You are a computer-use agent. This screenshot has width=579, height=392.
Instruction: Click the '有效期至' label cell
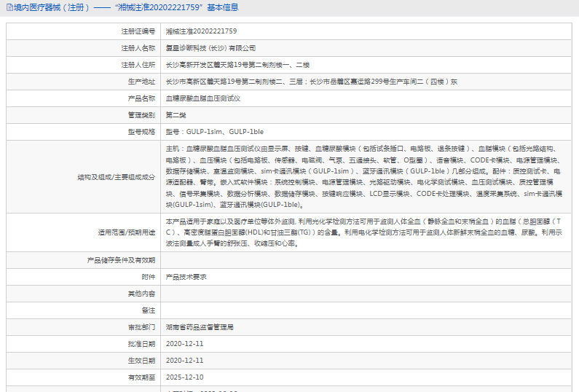tap(84, 377)
